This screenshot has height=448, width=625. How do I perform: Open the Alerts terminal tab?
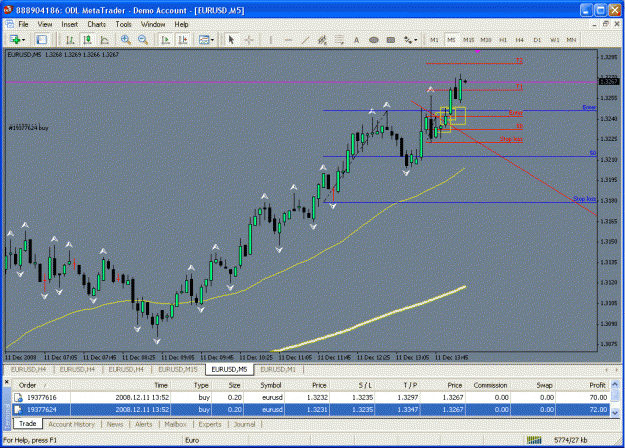[143, 424]
